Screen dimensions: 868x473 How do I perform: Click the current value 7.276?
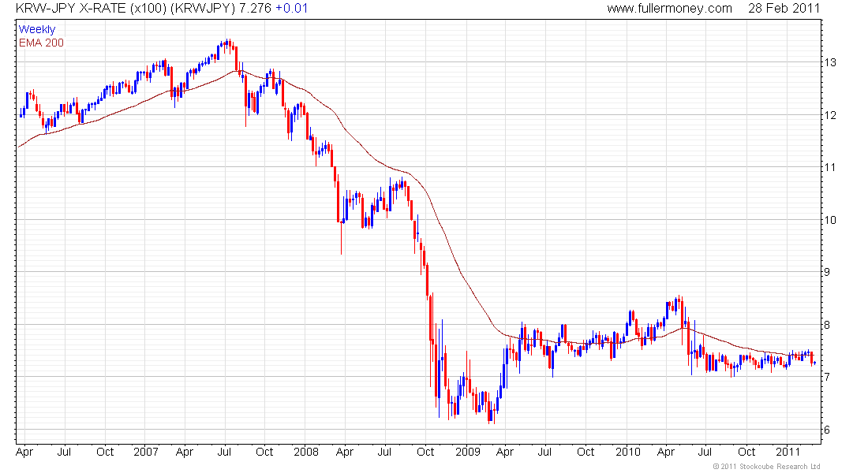click(x=255, y=9)
